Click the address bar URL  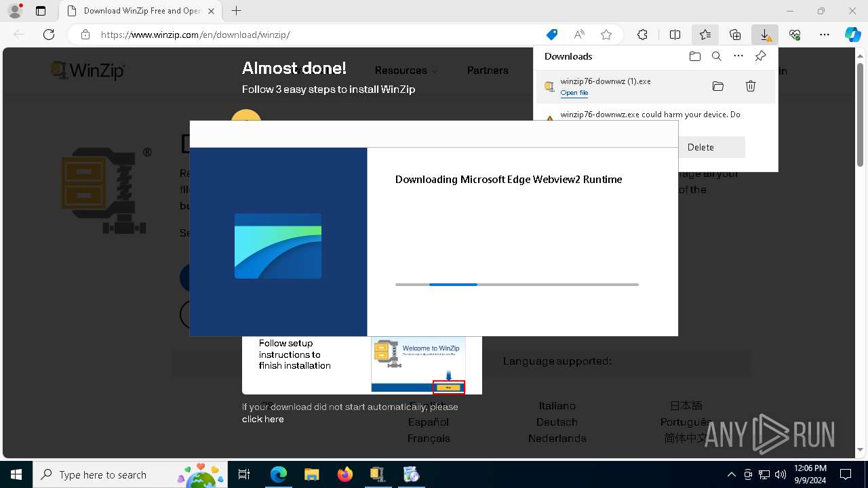(195, 35)
